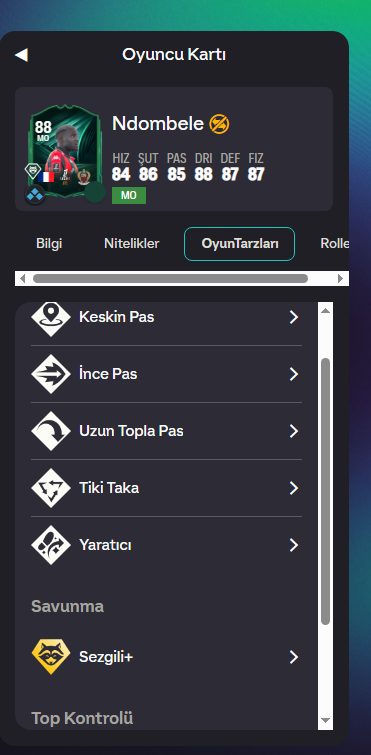371x755 pixels.
Task: Click the horizontal tab scrollbar right arrow
Action: pos(340,278)
